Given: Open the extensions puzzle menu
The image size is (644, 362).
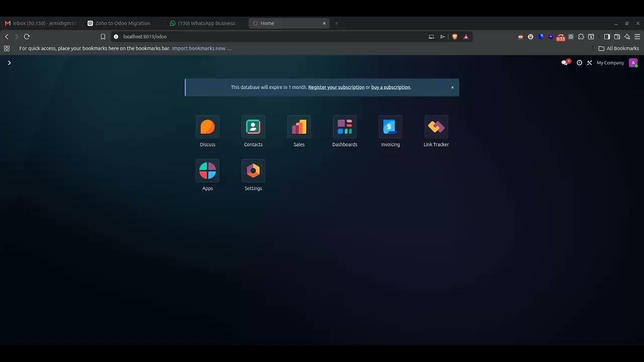Looking at the screenshot, I should [x=581, y=37].
